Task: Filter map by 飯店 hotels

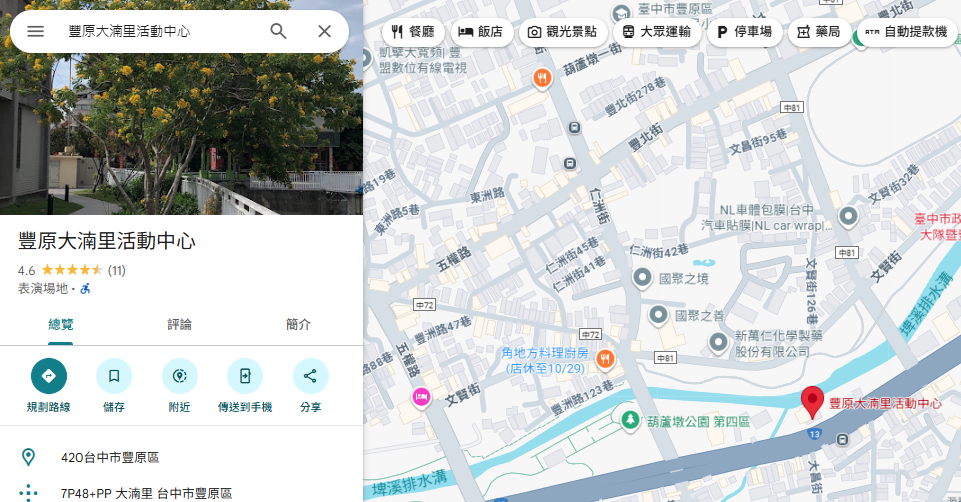Action: point(481,32)
